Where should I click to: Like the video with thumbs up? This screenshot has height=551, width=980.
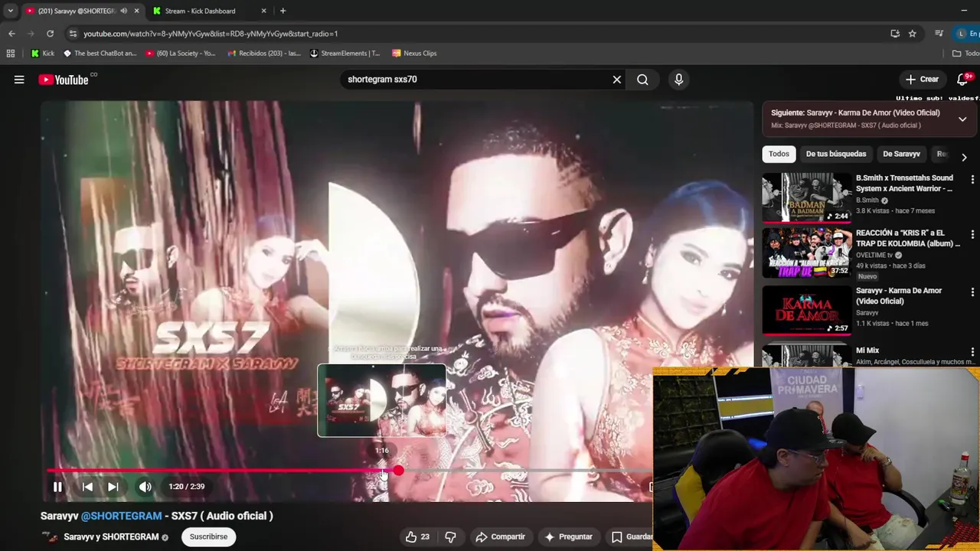(417, 536)
